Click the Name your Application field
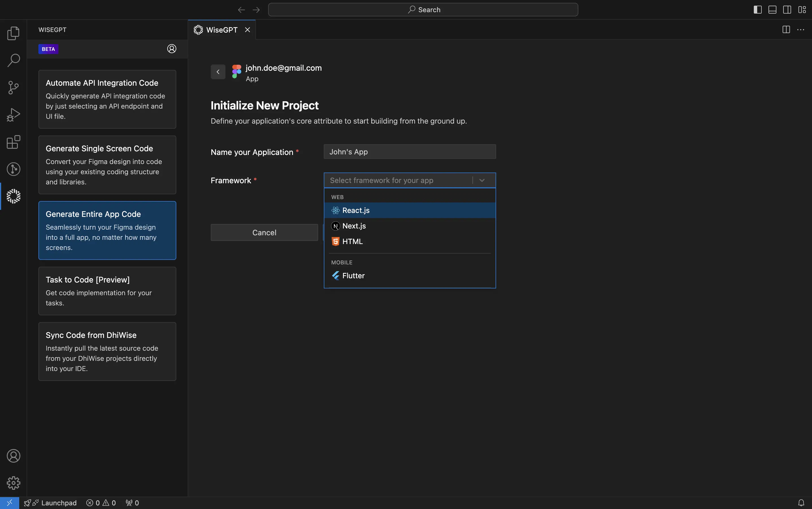This screenshot has height=509, width=812. [410, 152]
